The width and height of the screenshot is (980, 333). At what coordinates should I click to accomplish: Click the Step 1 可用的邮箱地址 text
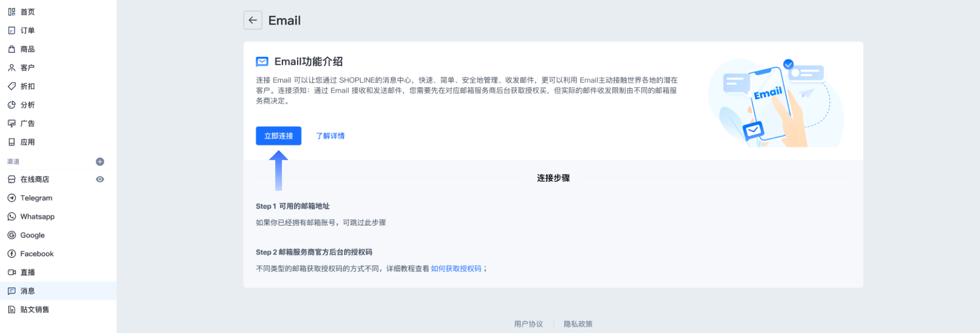click(x=293, y=206)
